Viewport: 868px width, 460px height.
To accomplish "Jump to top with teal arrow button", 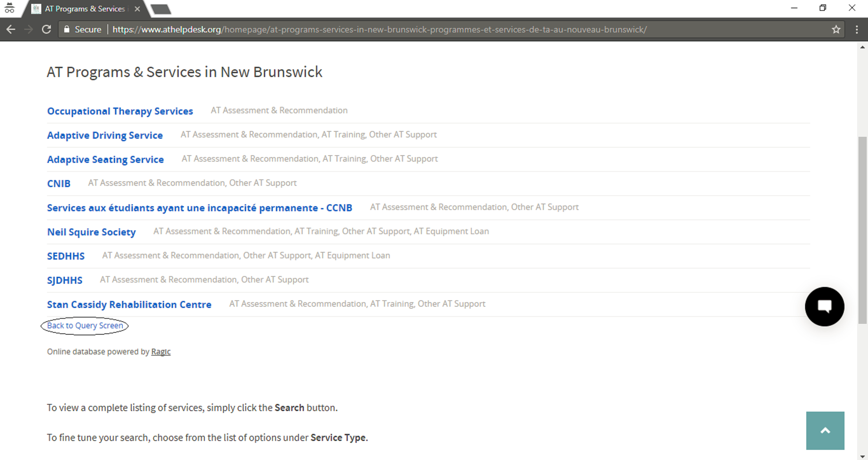I will click(x=825, y=431).
